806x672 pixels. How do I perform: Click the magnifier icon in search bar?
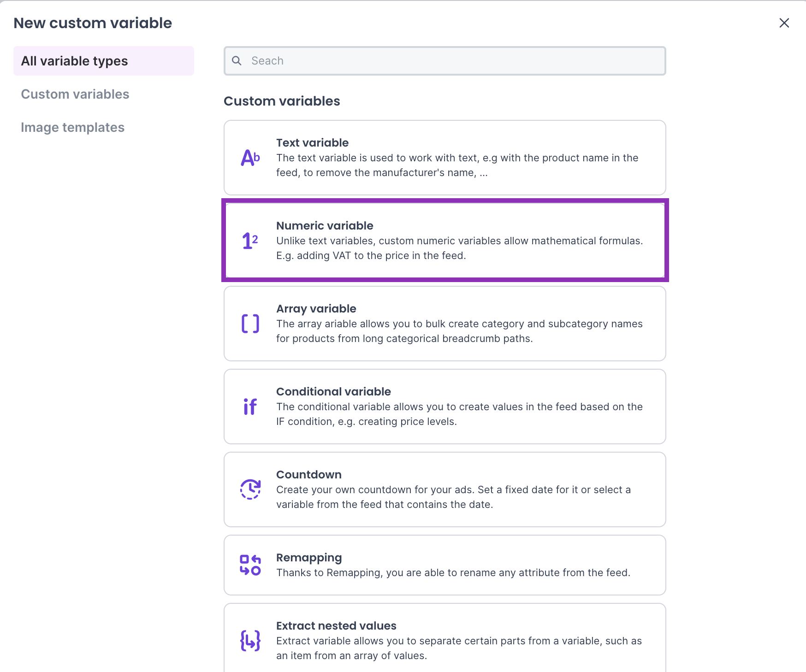pyautogui.click(x=237, y=61)
